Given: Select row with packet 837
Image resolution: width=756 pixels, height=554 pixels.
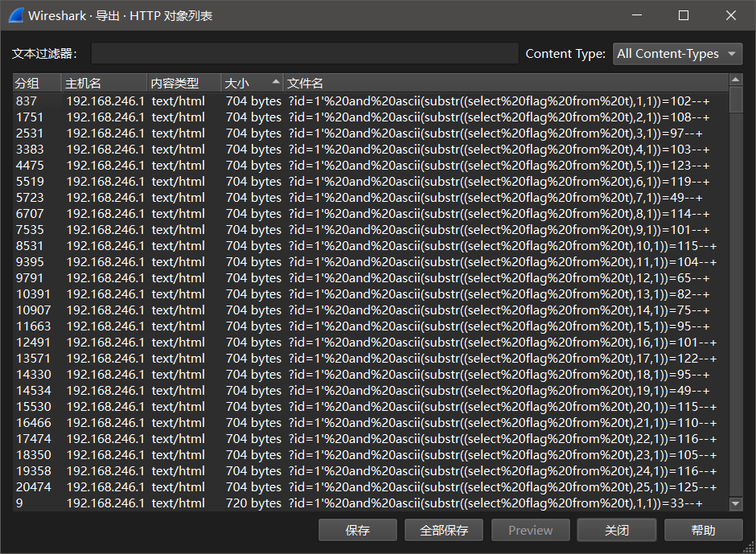Looking at the screenshot, I should (x=370, y=101).
